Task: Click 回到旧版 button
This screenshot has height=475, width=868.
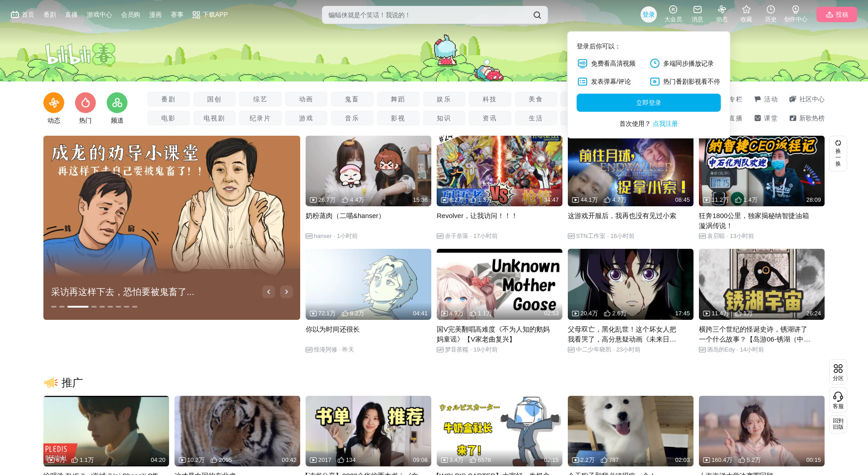Action: coord(838,424)
